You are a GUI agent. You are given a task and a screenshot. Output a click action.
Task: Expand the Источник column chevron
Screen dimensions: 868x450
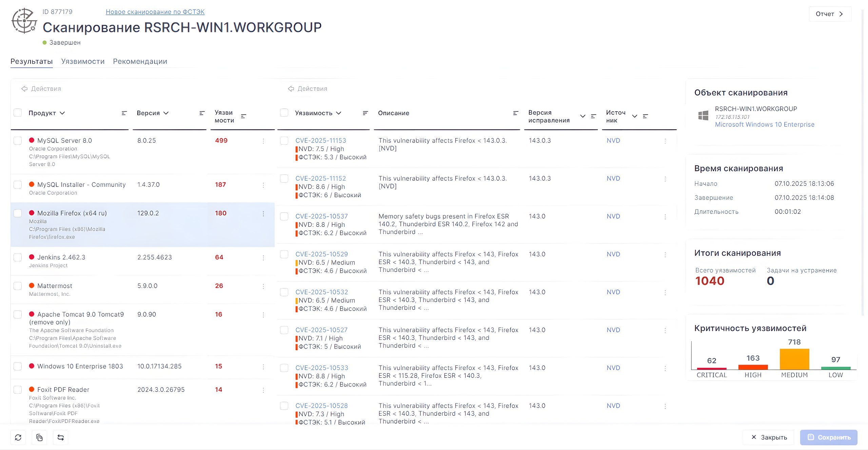tap(634, 116)
